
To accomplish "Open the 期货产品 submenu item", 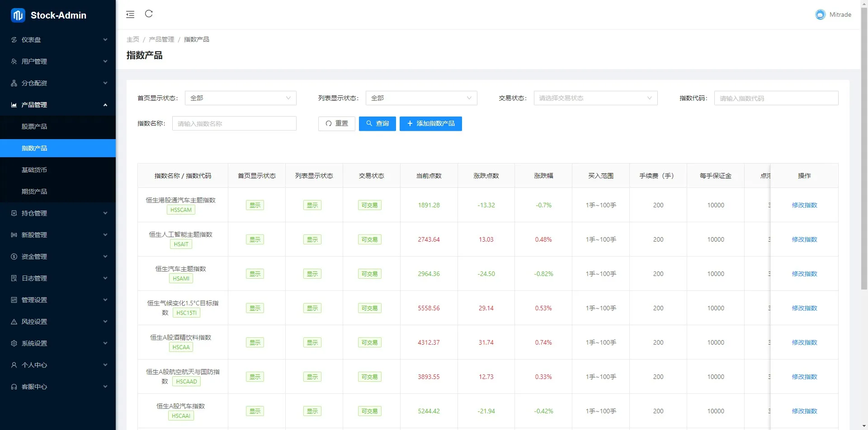I will (x=34, y=192).
